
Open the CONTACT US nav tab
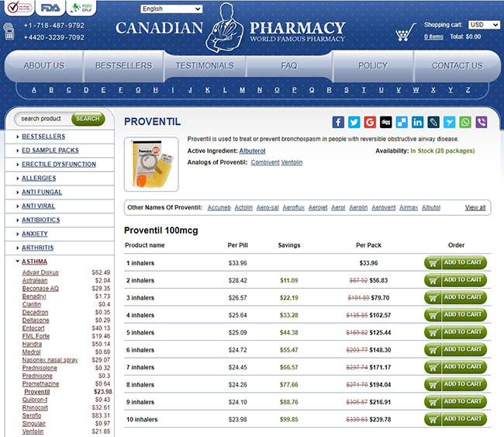[x=457, y=66]
